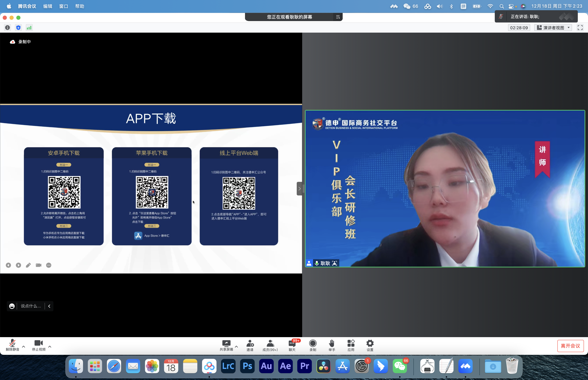
Task: Open the volume control in menu bar
Action: point(440,6)
